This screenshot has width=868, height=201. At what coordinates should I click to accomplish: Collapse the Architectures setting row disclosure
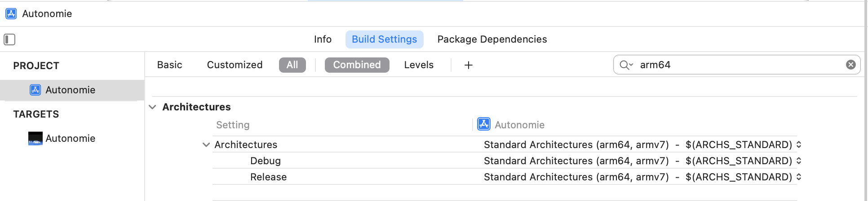coord(206,144)
